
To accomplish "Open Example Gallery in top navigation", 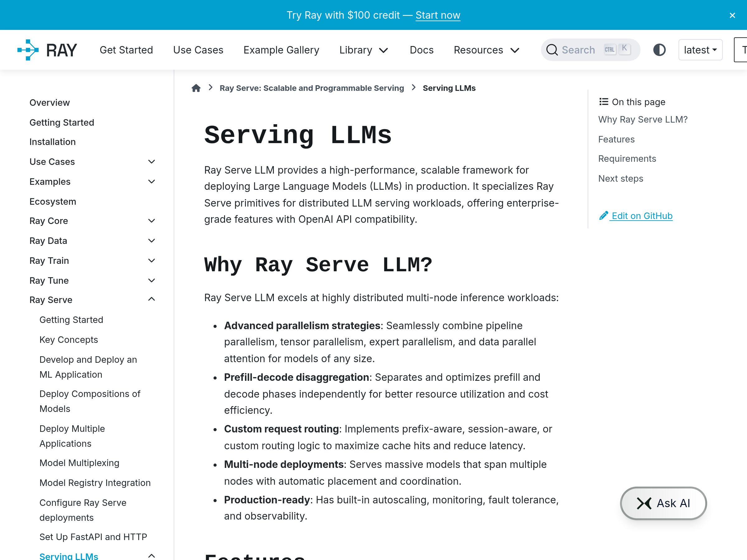I will (x=281, y=50).
